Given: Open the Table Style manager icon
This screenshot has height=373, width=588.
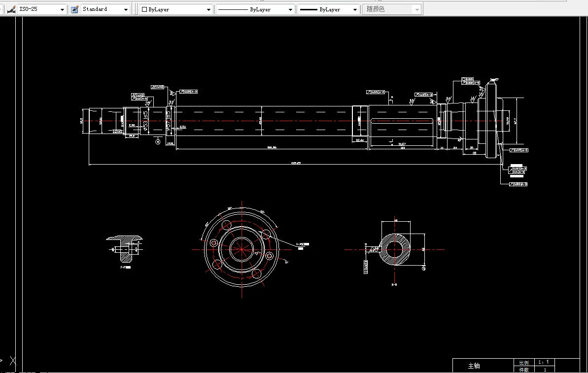Looking at the screenshot, I should (74, 9).
